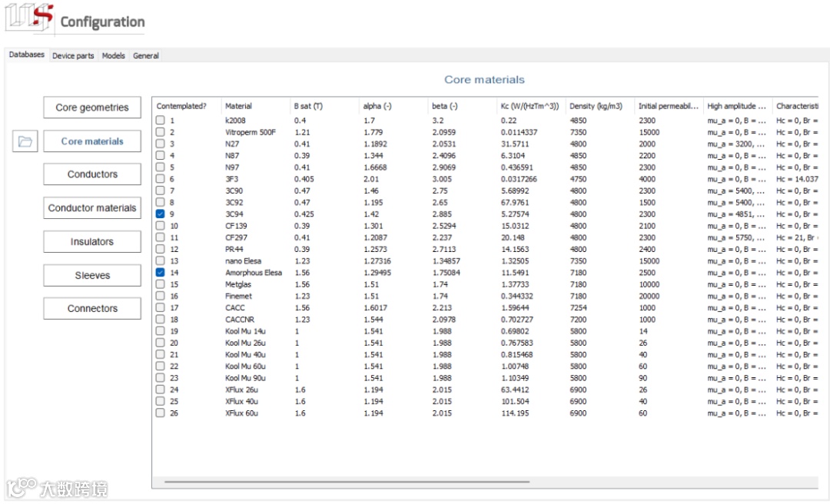Enable Vitroperm 500F material checkbox

[161, 132]
